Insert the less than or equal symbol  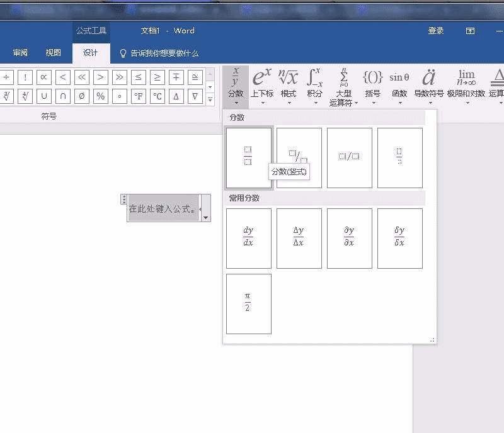[138, 77]
